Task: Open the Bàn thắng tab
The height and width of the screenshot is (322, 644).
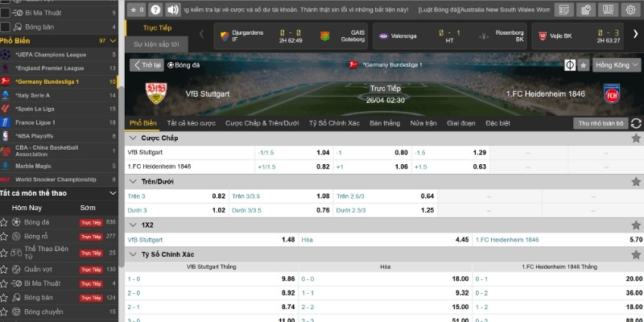Action: tap(385, 123)
